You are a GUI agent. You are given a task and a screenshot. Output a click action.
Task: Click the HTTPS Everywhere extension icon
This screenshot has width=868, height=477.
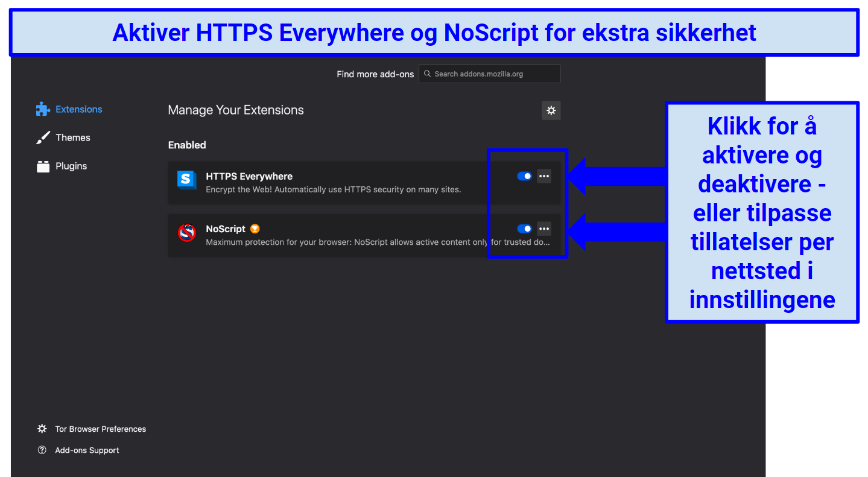186,180
